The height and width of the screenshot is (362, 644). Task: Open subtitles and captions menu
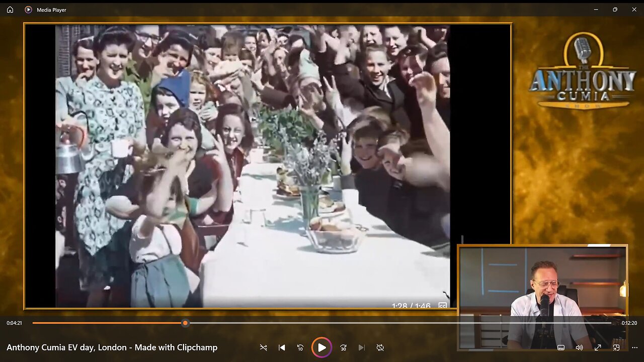coord(561,347)
